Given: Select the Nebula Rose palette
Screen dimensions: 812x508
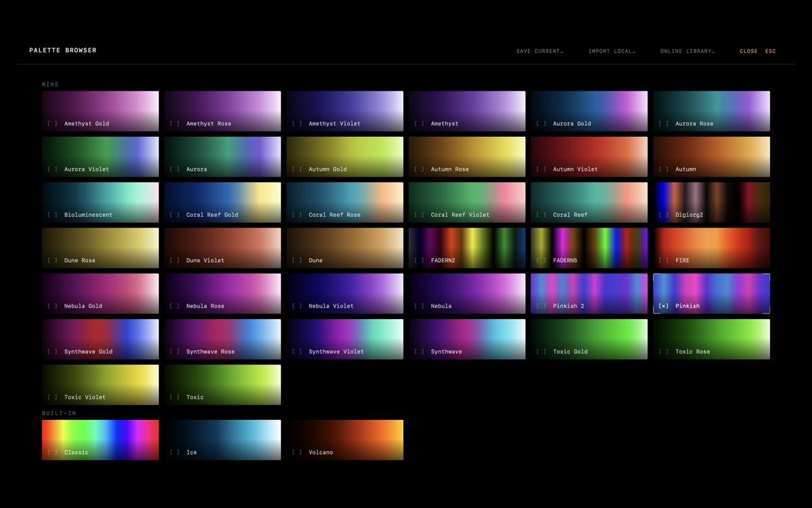Looking at the screenshot, I should (223, 293).
